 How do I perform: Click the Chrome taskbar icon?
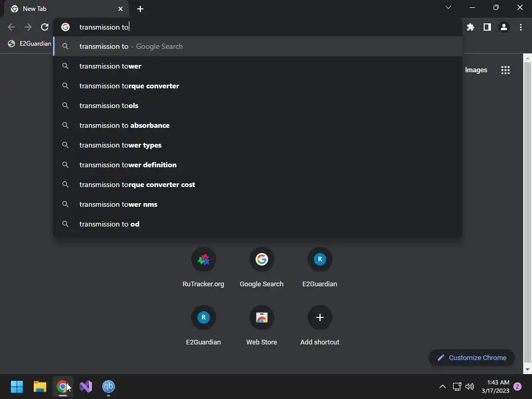point(63,387)
